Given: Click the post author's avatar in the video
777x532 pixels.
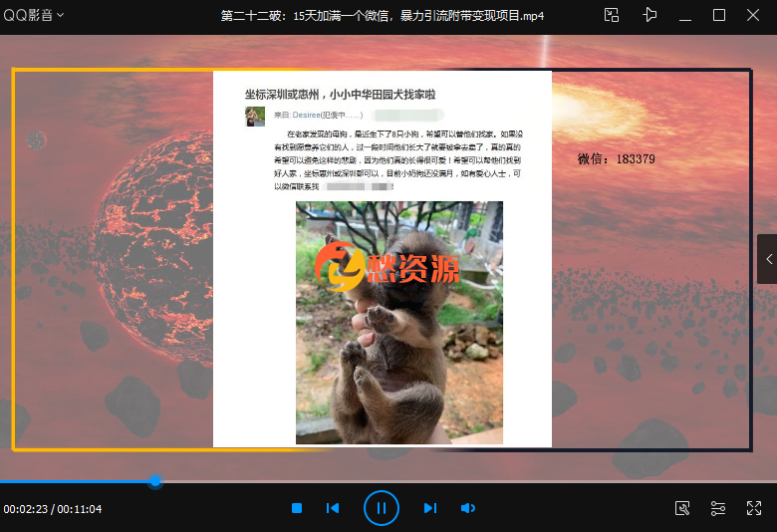Looking at the screenshot, I should [255, 117].
